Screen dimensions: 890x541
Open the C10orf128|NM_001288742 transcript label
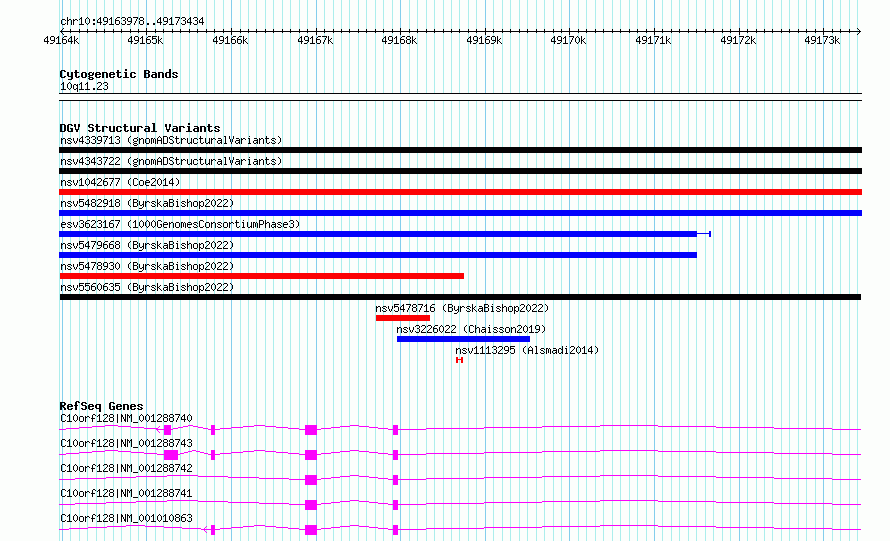[126, 468]
